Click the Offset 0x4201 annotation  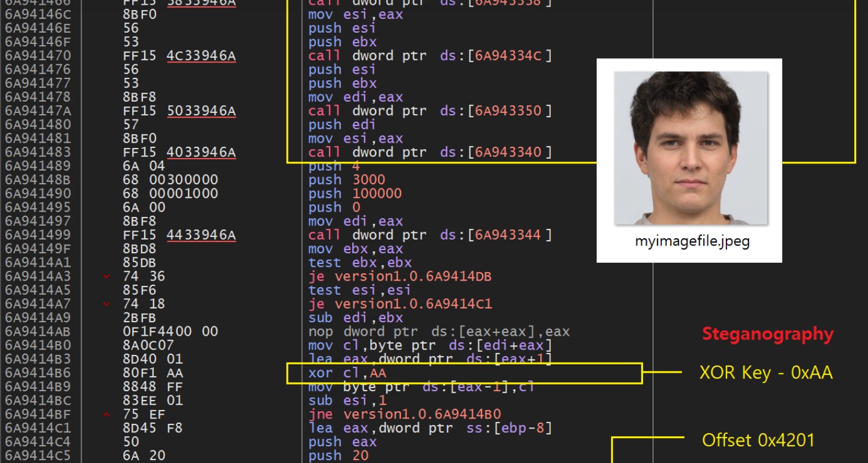(x=758, y=440)
